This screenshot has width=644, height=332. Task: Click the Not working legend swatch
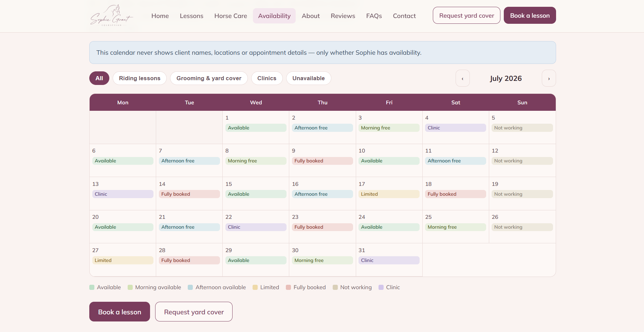[x=335, y=287]
